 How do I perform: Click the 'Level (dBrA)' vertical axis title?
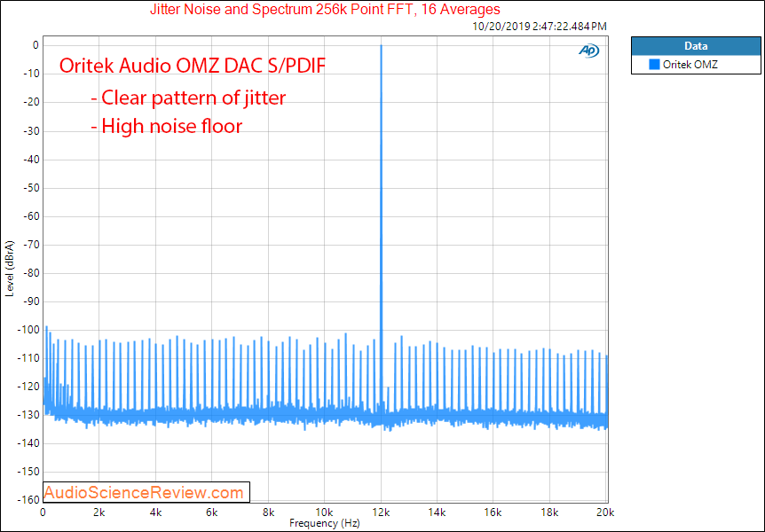[x=9, y=268]
